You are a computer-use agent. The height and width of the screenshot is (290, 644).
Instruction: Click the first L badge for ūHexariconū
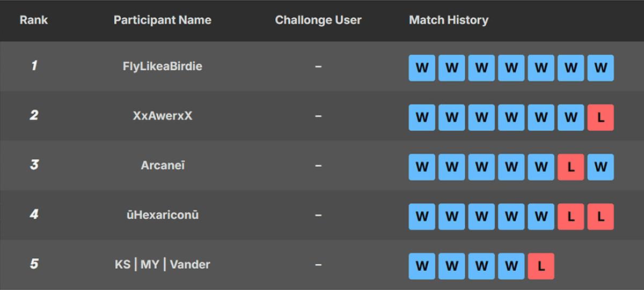[571, 217]
